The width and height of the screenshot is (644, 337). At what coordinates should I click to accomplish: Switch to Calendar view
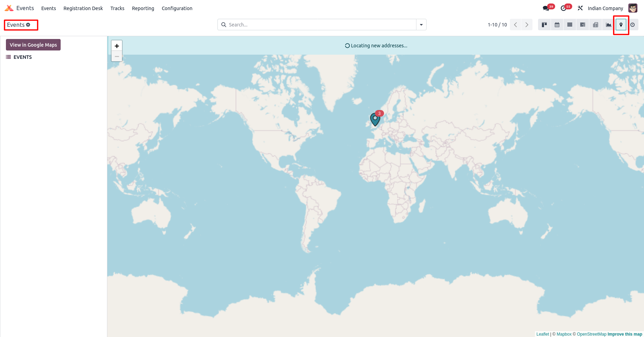[x=557, y=25]
